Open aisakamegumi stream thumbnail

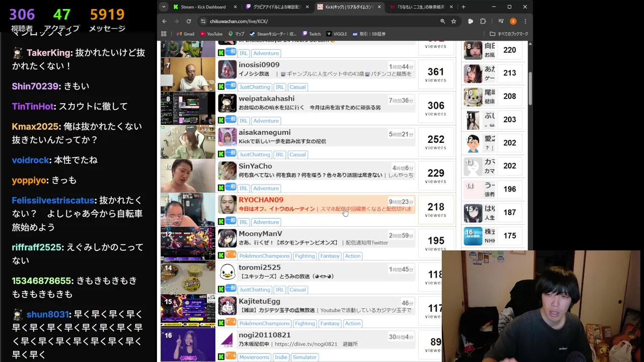pyautogui.click(x=188, y=142)
